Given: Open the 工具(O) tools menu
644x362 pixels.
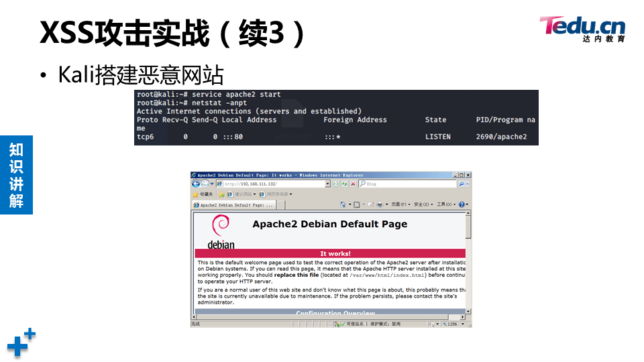Looking at the screenshot, I should coord(446,204).
